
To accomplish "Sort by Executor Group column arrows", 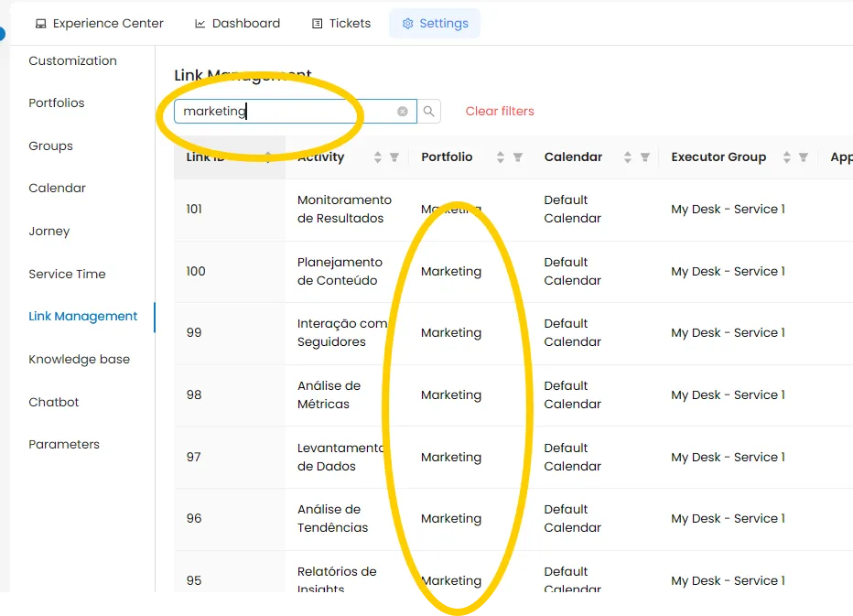I will [786, 157].
